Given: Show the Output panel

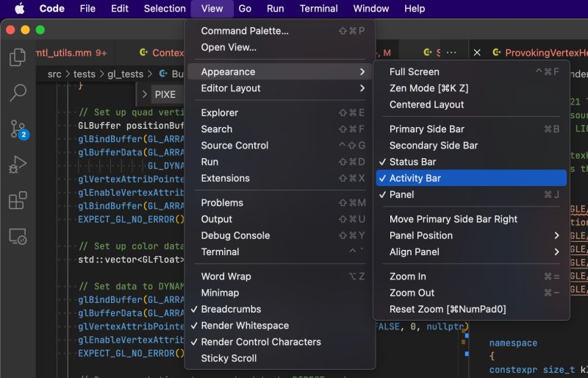Looking at the screenshot, I should click(279, 219).
